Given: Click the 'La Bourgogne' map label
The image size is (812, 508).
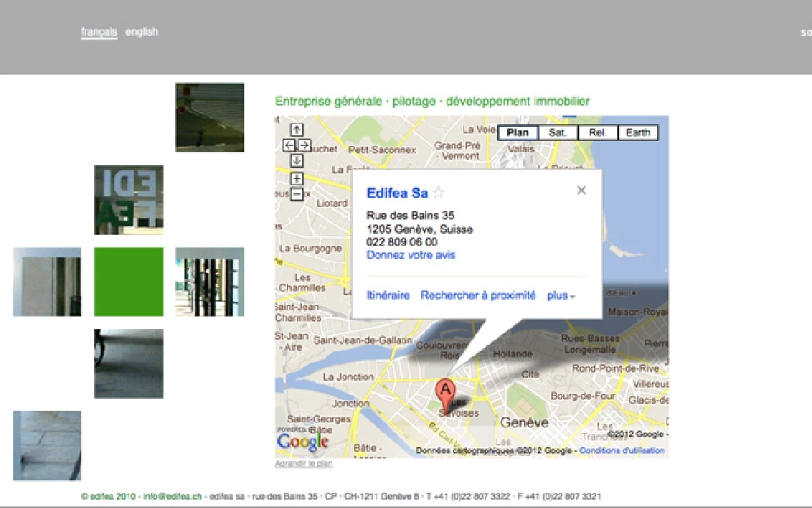Looking at the screenshot, I should pyautogui.click(x=310, y=248).
